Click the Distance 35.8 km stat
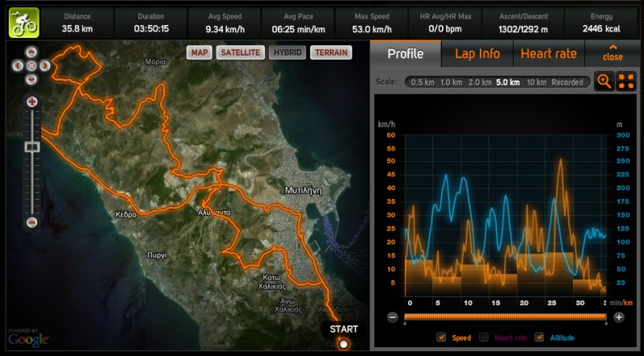The image size is (644, 356). coord(77,23)
